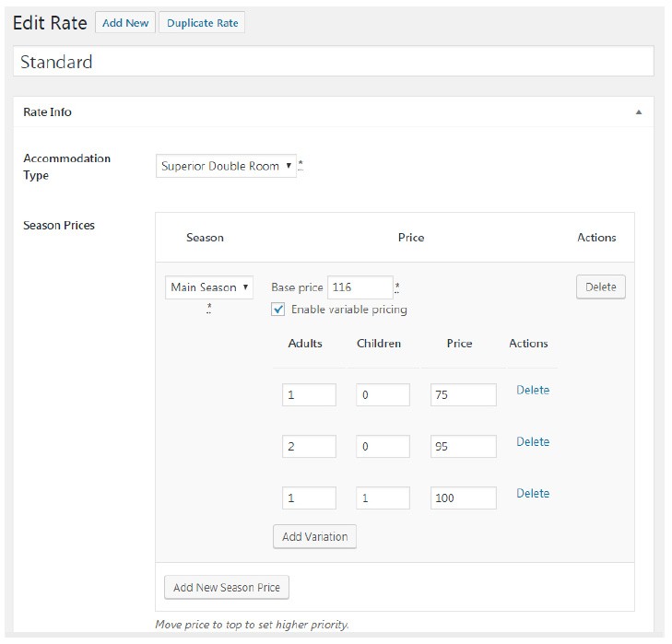Click Adults field in second variation
This screenshot has width=672, height=644.
(309, 447)
